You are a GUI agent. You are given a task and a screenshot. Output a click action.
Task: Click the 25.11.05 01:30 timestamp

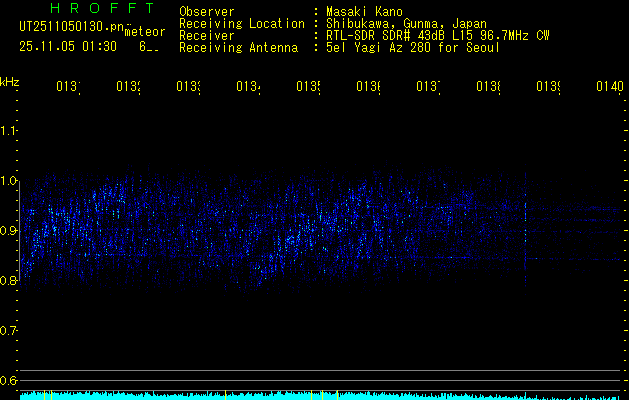pos(67,46)
